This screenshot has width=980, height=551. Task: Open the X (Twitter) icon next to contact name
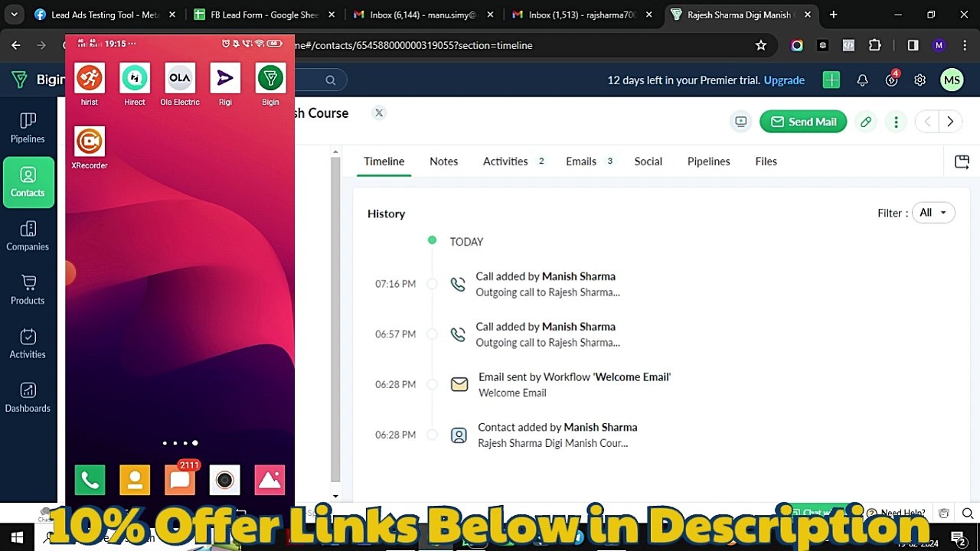(378, 112)
